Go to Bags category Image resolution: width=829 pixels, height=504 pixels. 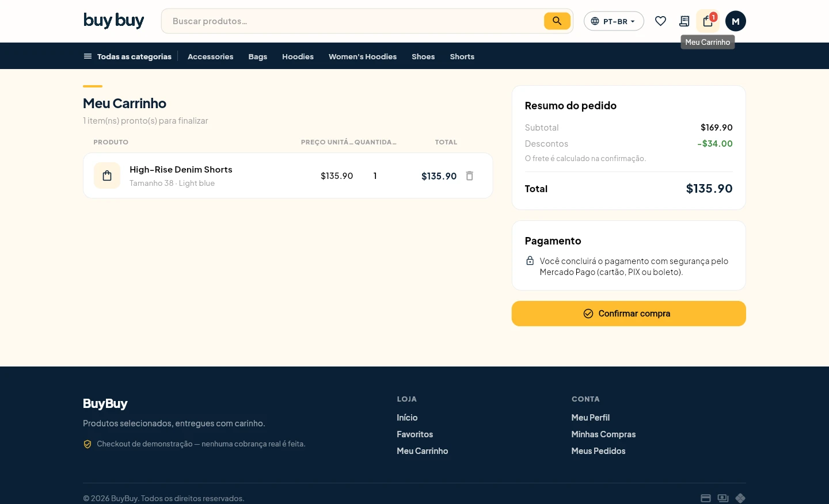pos(257,56)
